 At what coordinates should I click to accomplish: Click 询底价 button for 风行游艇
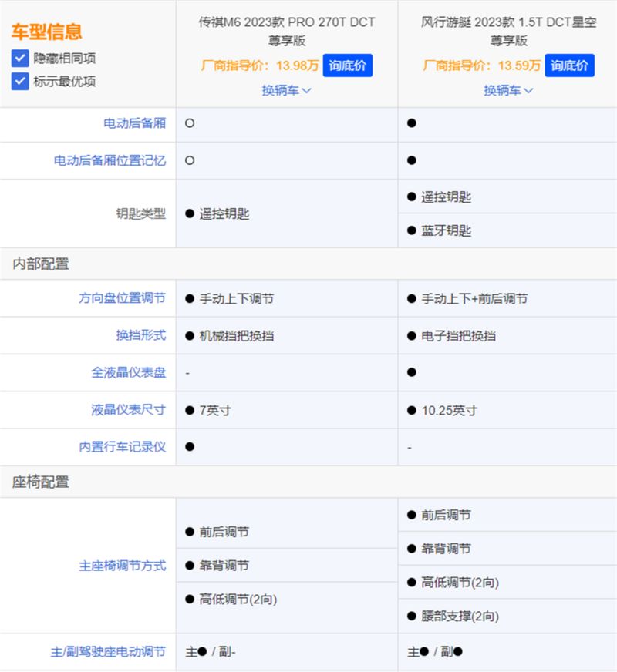(x=569, y=66)
